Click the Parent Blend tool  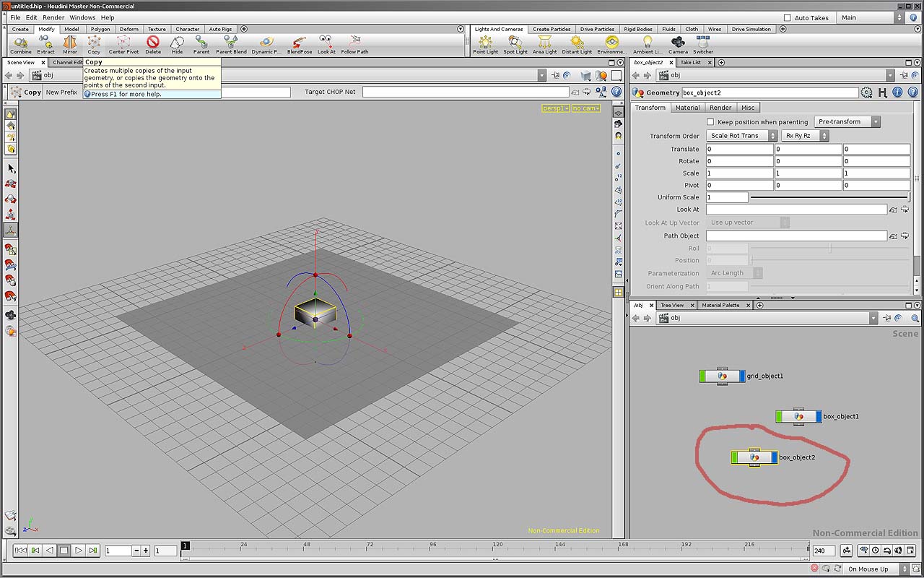(231, 45)
